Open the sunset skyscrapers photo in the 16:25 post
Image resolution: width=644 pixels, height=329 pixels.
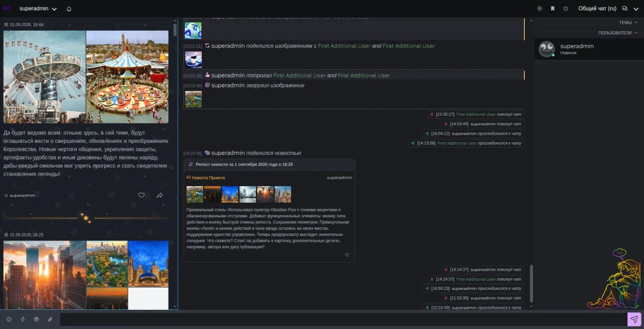[45, 275]
